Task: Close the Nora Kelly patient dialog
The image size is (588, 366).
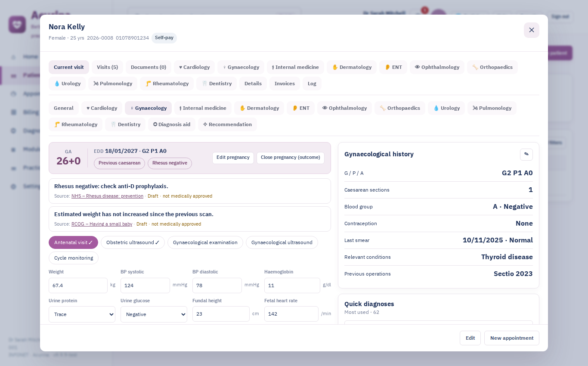Action: pyautogui.click(x=531, y=30)
